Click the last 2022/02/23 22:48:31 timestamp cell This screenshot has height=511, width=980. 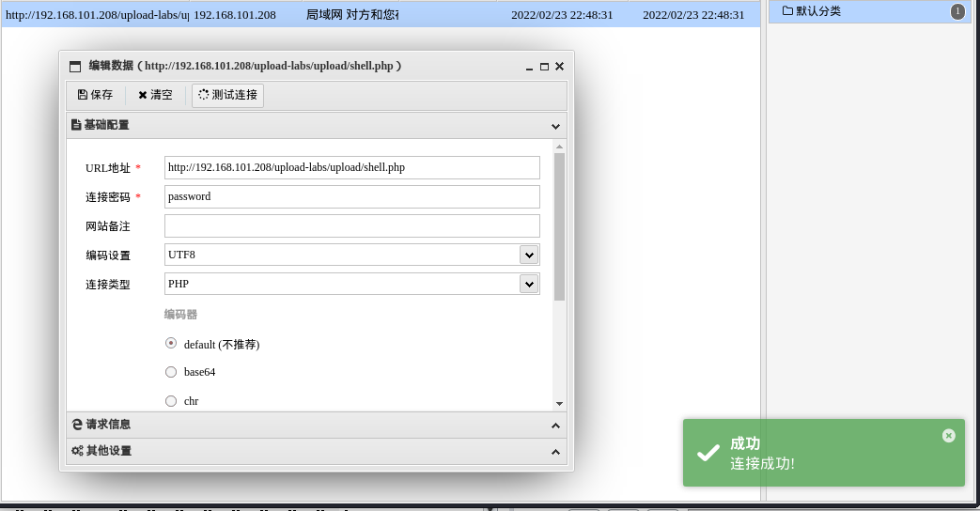pos(693,15)
